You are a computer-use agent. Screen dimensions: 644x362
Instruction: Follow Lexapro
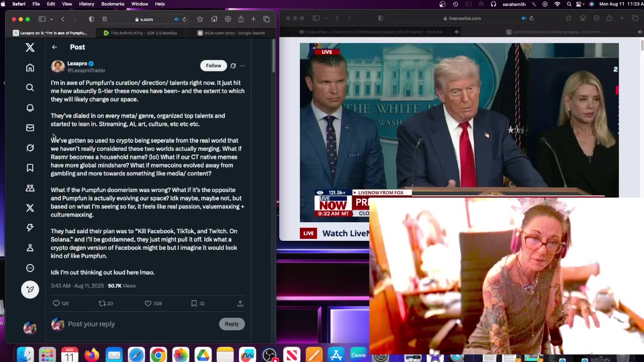pyautogui.click(x=213, y=66)
